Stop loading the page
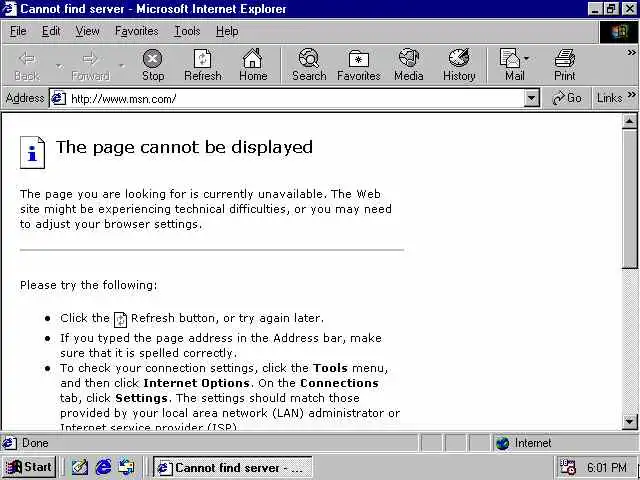640x480 pixels. point(153,65)
